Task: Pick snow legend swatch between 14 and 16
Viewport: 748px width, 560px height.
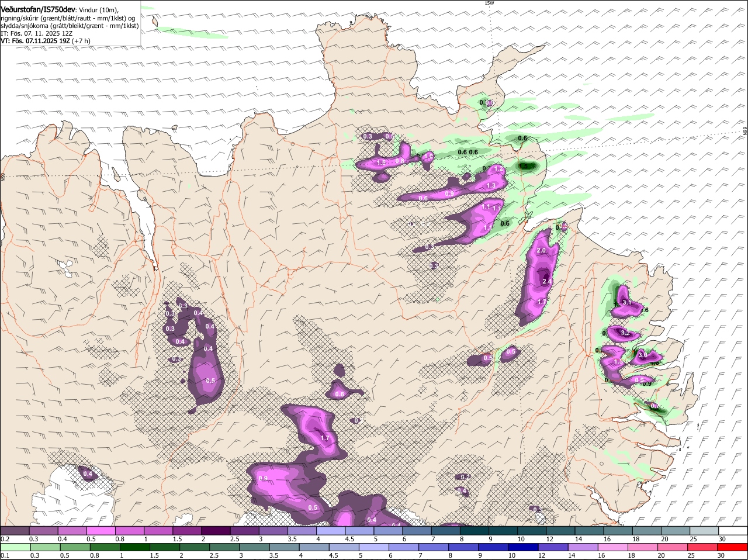Action: point(590,530)
